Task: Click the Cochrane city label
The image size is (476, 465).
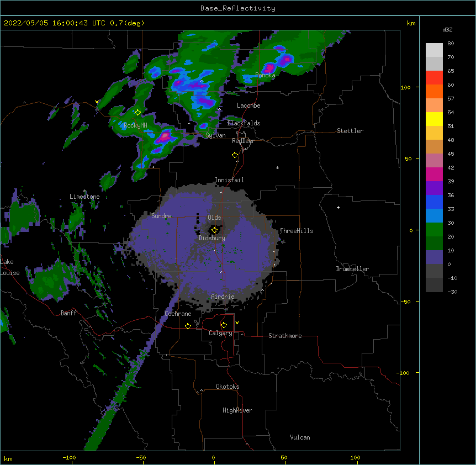Action: (178, 314)
